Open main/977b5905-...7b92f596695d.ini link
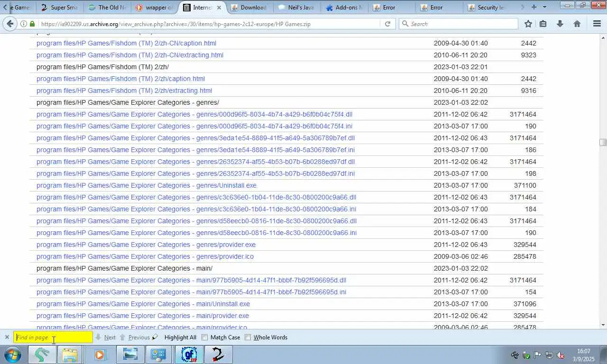 [191, 292]
